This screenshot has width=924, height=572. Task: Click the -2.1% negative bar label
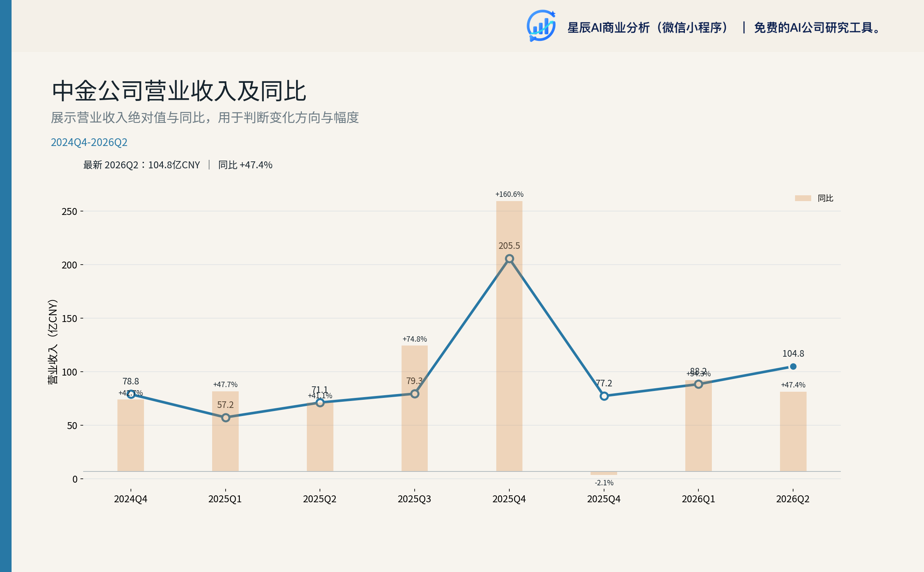(604, 483)
